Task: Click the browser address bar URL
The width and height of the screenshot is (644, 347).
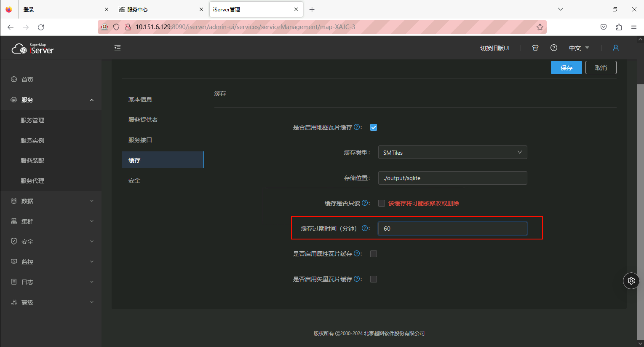Action: (x=245, y=27)
